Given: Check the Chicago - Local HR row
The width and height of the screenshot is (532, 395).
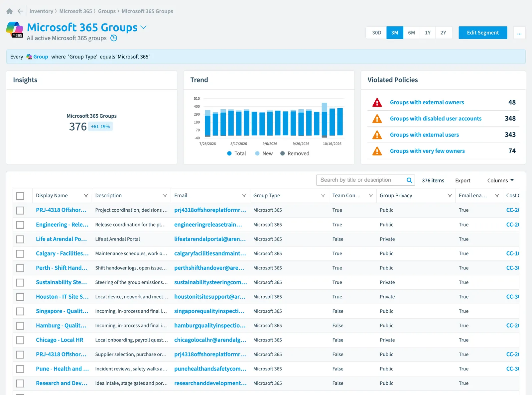Looking at the screenshot, I should point(20,340).
